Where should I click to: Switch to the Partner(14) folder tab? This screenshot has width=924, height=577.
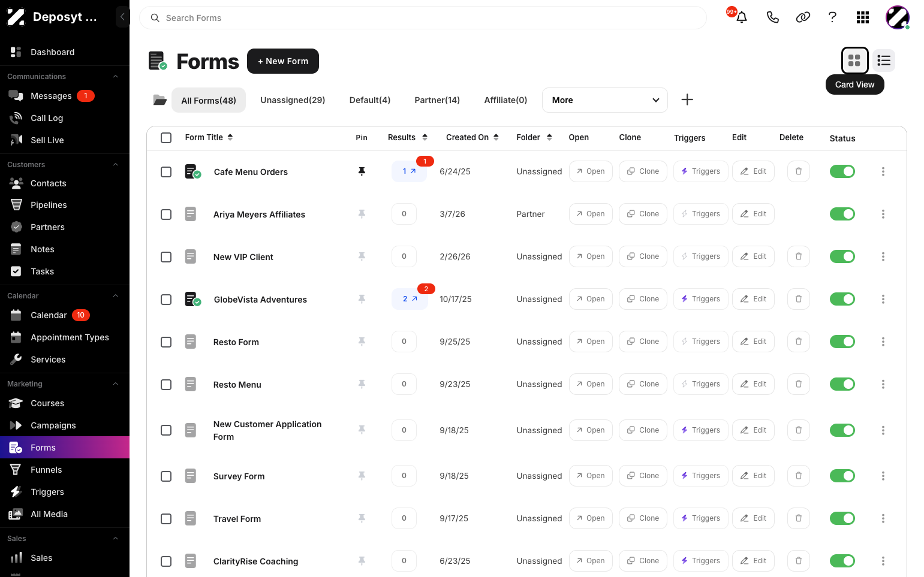pos(437,100)
